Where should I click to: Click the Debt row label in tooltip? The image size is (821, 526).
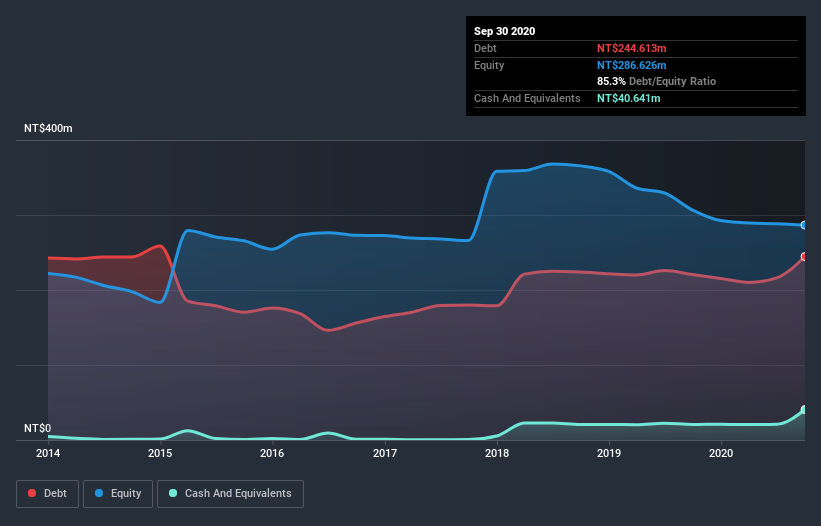coord(485,48)
